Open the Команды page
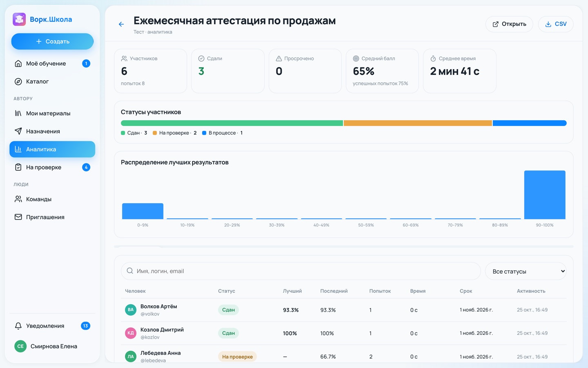Viewport: 588px width, 368px height. click(x=52, y=199)
